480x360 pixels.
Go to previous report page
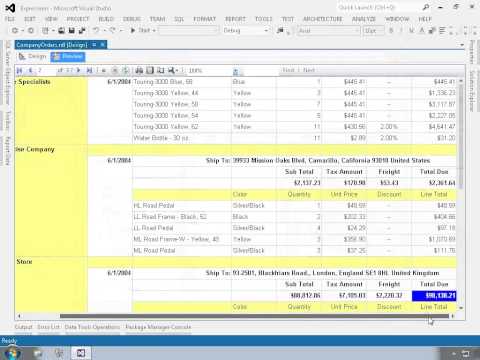tap(30, 70)
